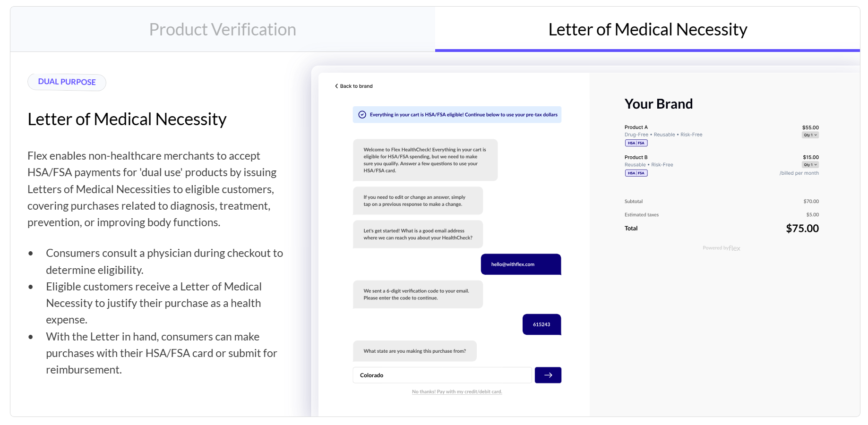868x425 pixels.
Task: Click the What state purchase question bubble
Action: pyautogui.click(x=414, y=351)
